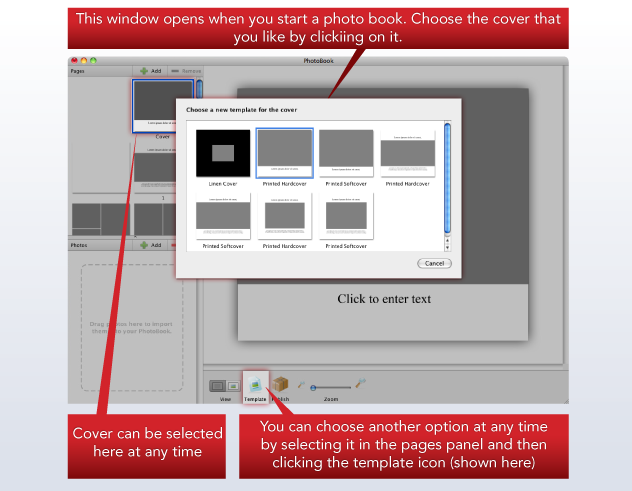Viewport: 632px width, 491px height.
Task: Pick the bottom-row last Printed Softcover template
Action: (346, 216)
